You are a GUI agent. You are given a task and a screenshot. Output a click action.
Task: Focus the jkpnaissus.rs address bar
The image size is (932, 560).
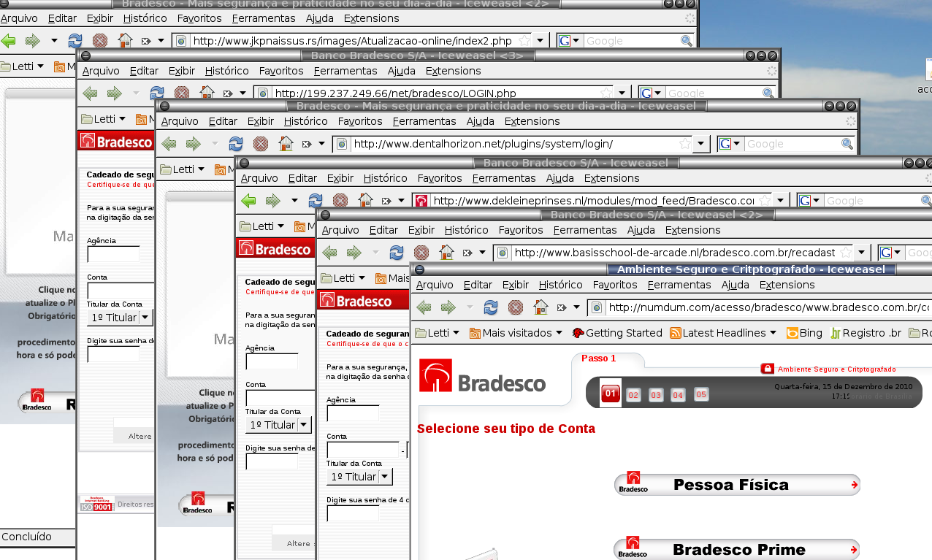pyautogui.click(x=354, y=41)
